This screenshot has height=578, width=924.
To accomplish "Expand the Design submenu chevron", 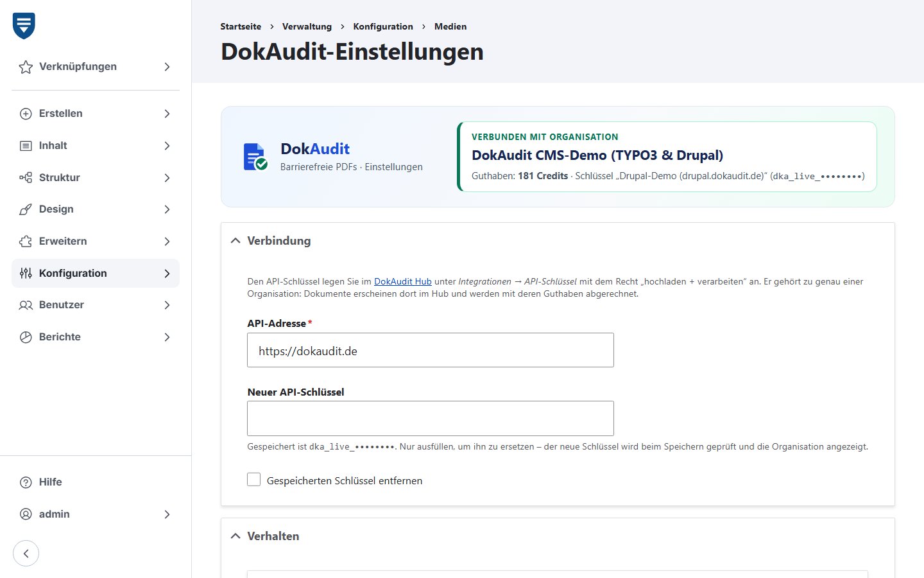I will click(167, 209).
